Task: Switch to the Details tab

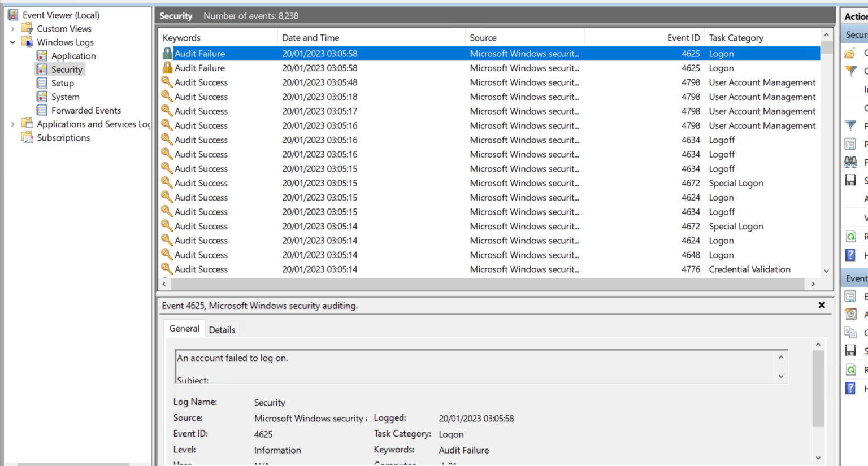Action: [x=222, y=329]
